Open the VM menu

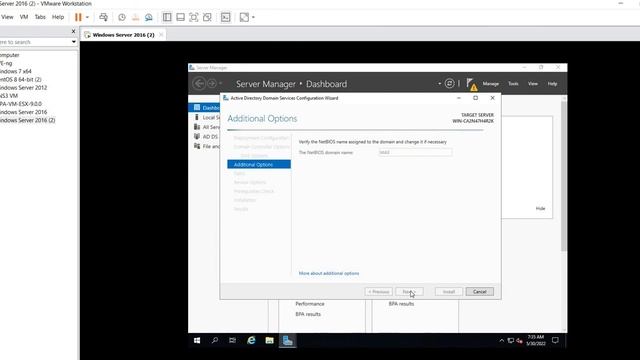(x=24, y=17)
